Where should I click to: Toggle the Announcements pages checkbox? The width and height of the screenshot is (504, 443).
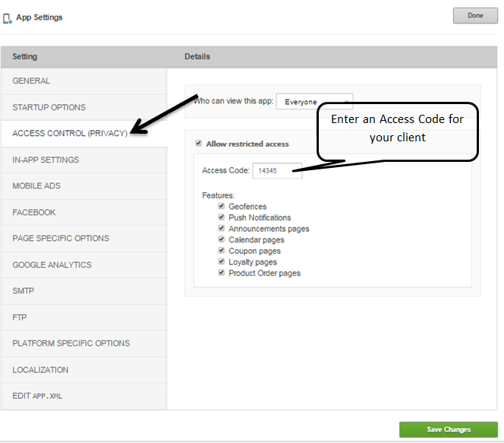coord(221,228)
